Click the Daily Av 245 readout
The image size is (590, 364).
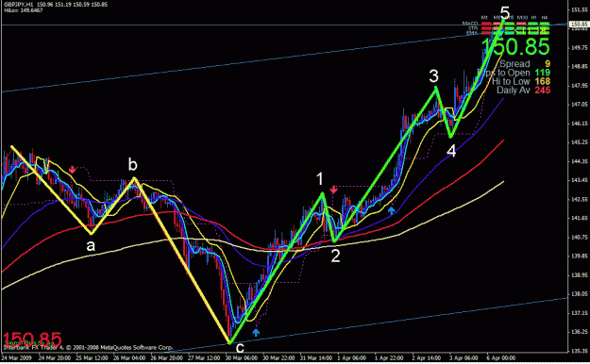pos(523,90)
